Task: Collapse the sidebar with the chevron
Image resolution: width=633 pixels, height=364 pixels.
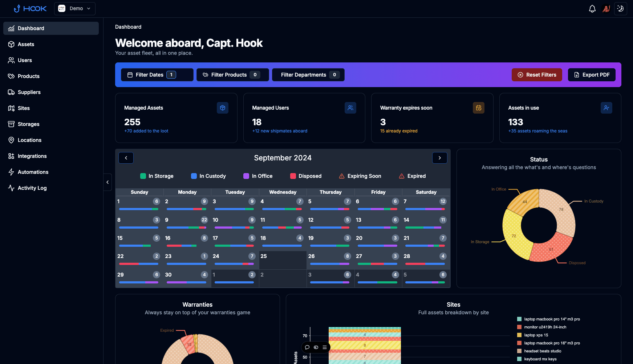Action: point(107,182)
